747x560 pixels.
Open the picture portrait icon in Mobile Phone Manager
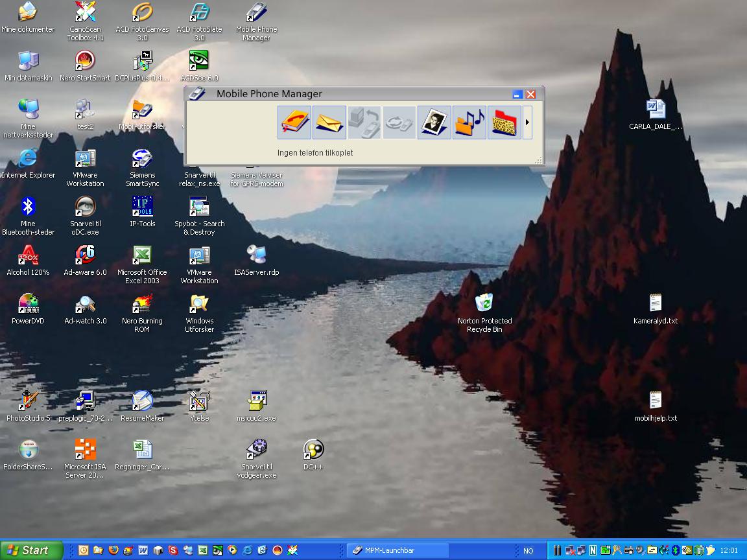[434, 122]
